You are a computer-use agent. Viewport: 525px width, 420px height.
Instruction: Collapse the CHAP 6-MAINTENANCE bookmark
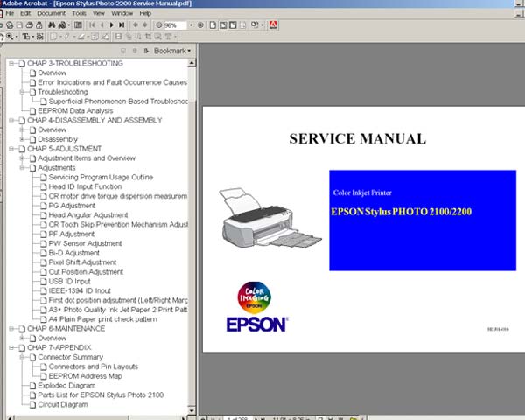[11, 329]
